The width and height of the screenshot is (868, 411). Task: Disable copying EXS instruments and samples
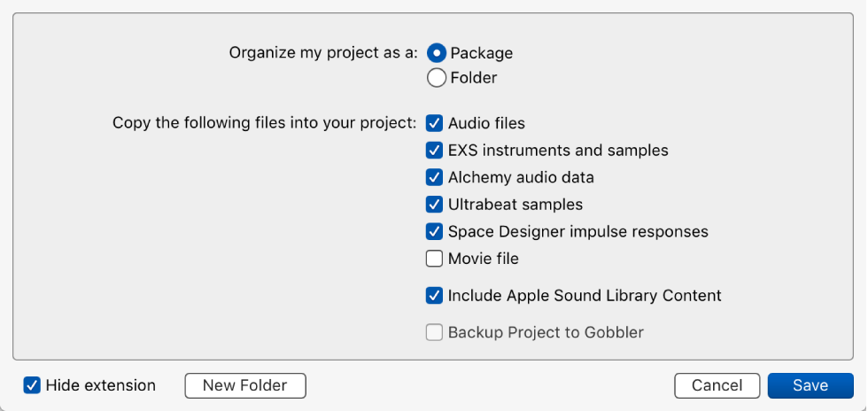point(434,151)
